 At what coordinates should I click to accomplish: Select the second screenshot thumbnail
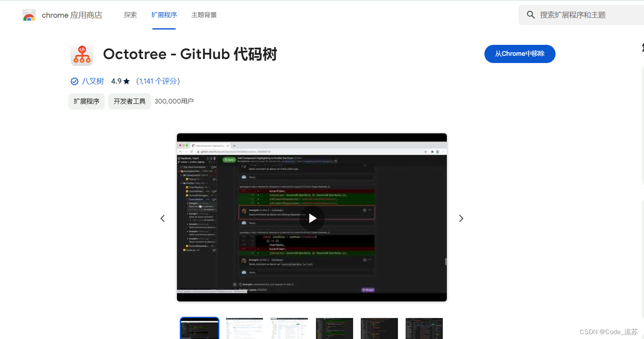244,328
